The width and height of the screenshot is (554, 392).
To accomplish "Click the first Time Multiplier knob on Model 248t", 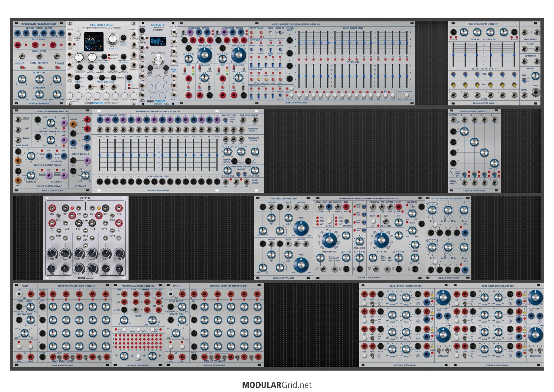I will 204,55.
